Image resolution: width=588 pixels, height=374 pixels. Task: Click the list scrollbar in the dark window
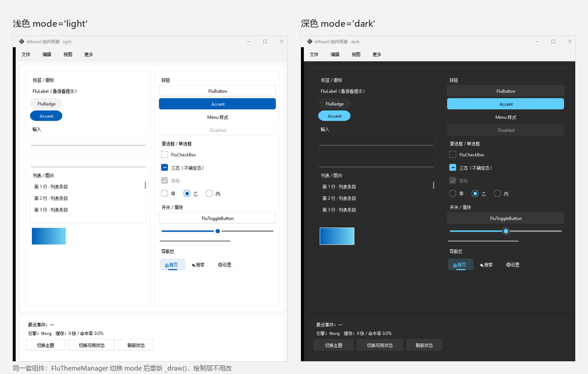tap(433, 185)
